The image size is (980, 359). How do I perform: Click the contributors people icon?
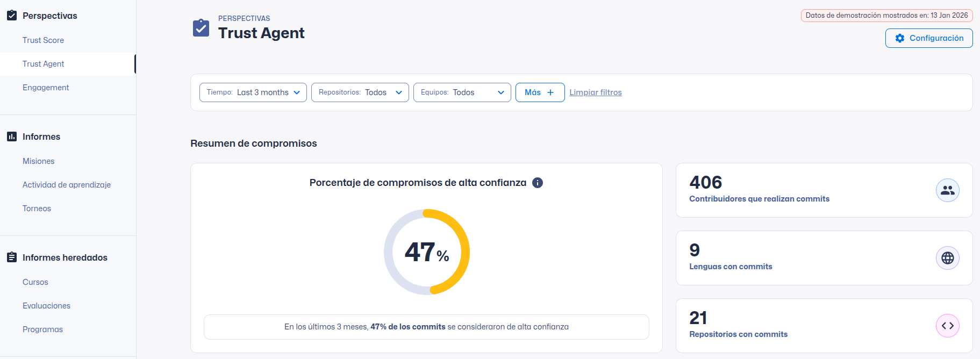[x=947, y=190]
